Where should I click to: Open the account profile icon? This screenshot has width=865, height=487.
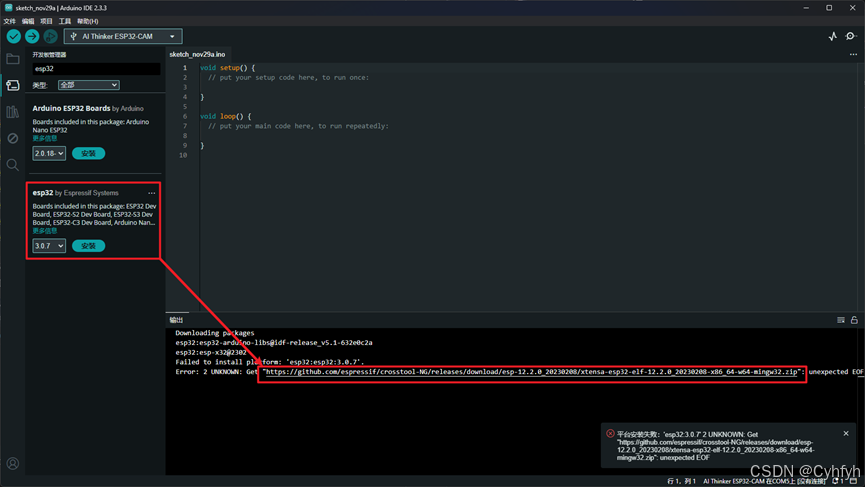click(x=13, y=464)
